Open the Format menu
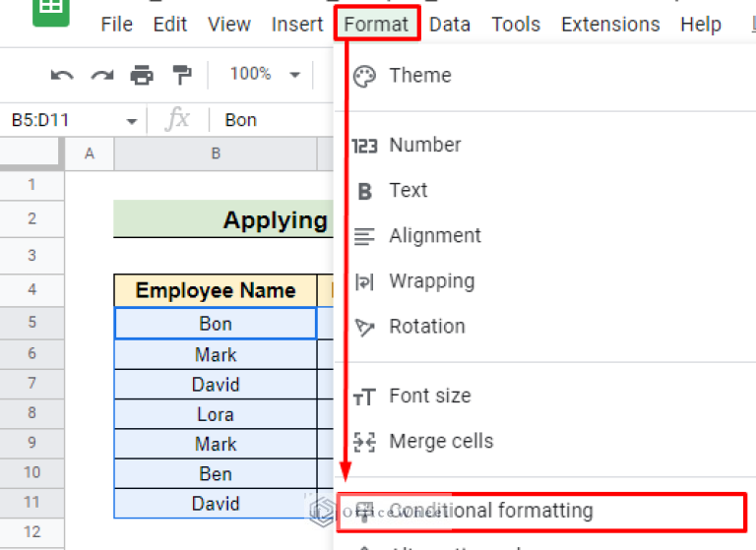The width and height of the screenshot is (756, 550). coord(377,25)
